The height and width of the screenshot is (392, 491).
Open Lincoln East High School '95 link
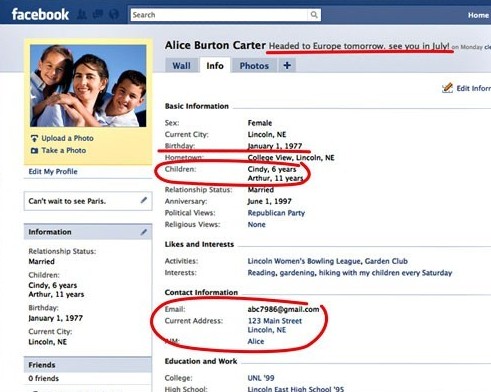(296, 389)
